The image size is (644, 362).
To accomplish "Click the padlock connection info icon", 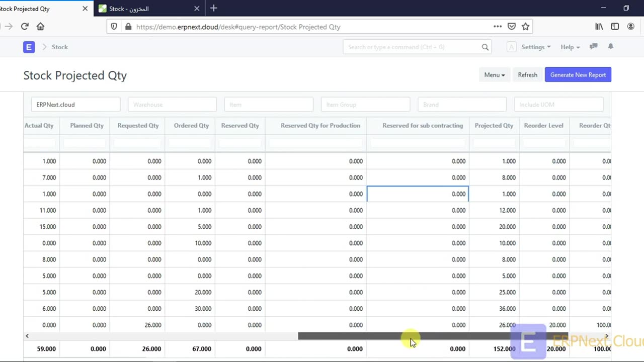I will point(128,27).
